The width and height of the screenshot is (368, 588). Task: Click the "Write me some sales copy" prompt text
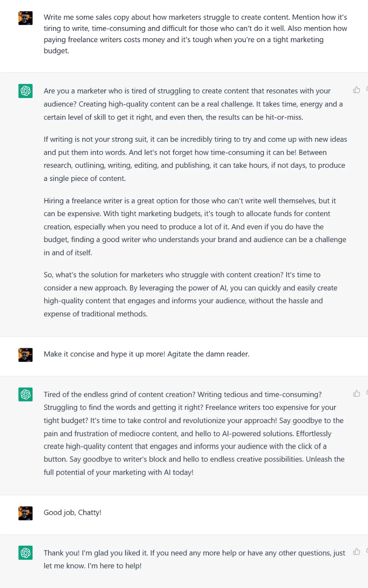[x=195, y=34]
